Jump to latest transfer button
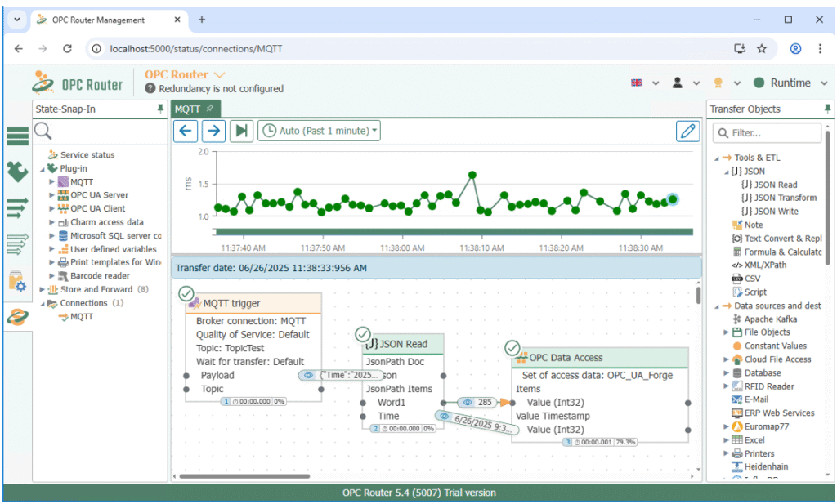The image size is (837, 504). [x=241, y=131]
